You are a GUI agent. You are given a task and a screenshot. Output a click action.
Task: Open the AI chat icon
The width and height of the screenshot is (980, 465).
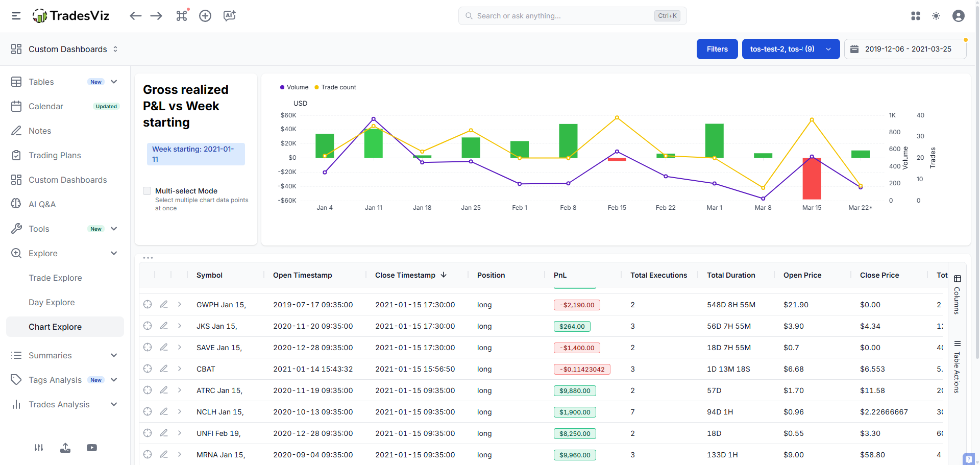(x=230, y=16)
